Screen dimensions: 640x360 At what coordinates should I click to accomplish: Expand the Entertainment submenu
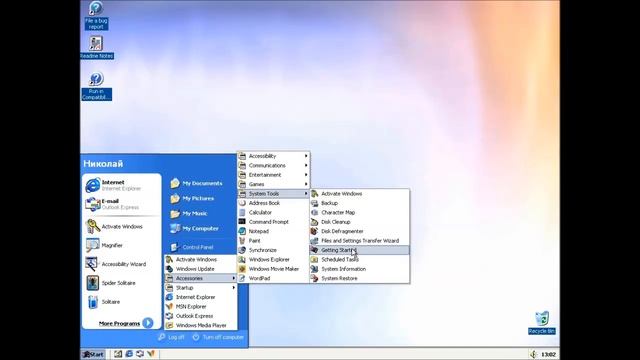point(273,175)
